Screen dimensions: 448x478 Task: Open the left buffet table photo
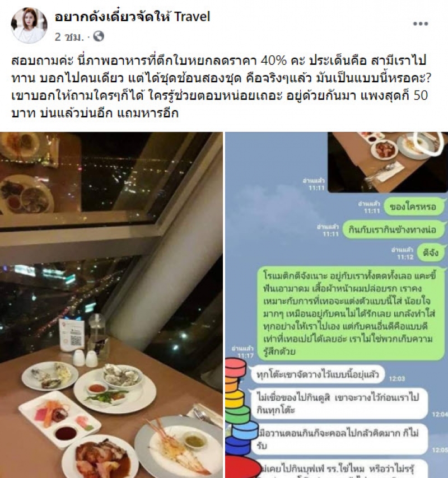click(x=111, y=305)
